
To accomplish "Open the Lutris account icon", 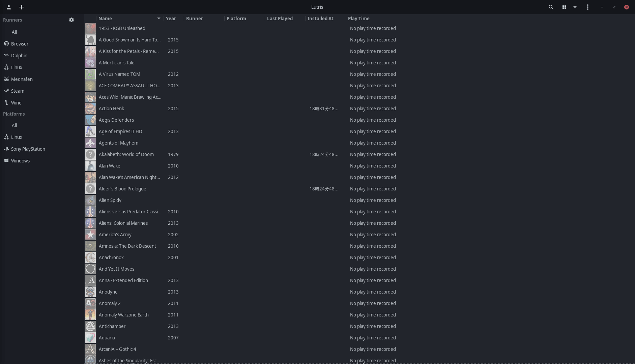I will (x=9, y=7).
